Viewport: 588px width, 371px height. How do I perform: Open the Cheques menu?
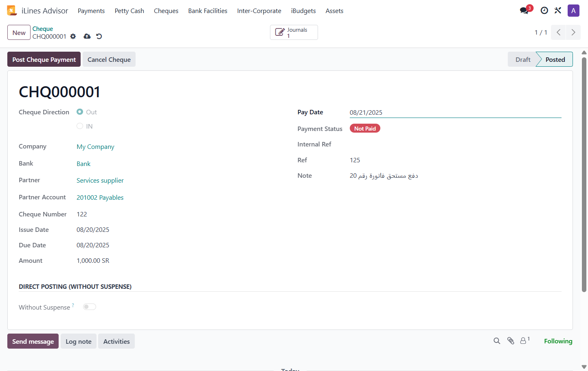pyautogui.click(x=166, y=11)
